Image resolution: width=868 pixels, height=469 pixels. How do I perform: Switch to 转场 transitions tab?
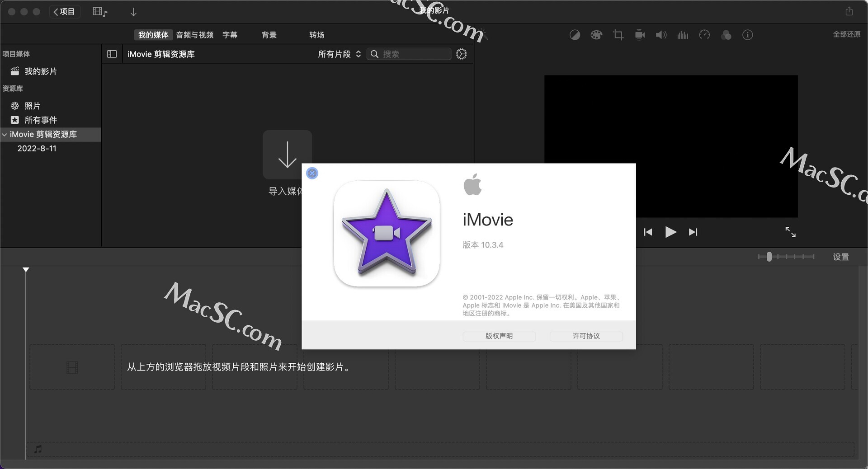tap(316, 35)
